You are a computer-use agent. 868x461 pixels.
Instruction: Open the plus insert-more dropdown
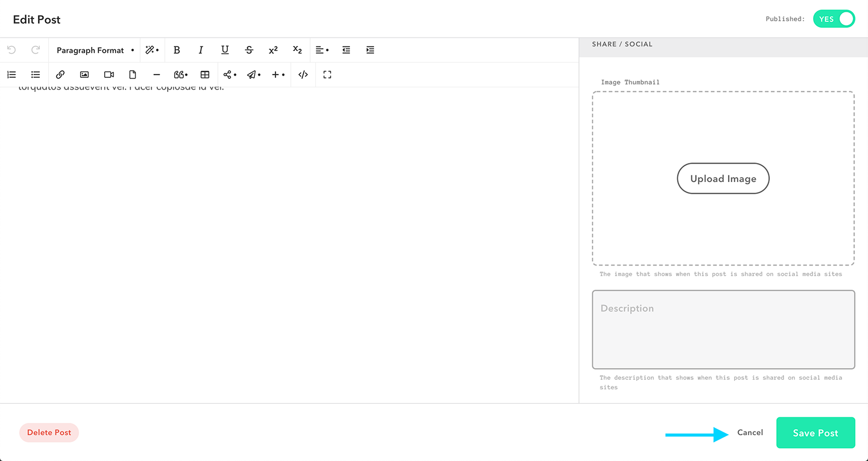pos(278,74)
